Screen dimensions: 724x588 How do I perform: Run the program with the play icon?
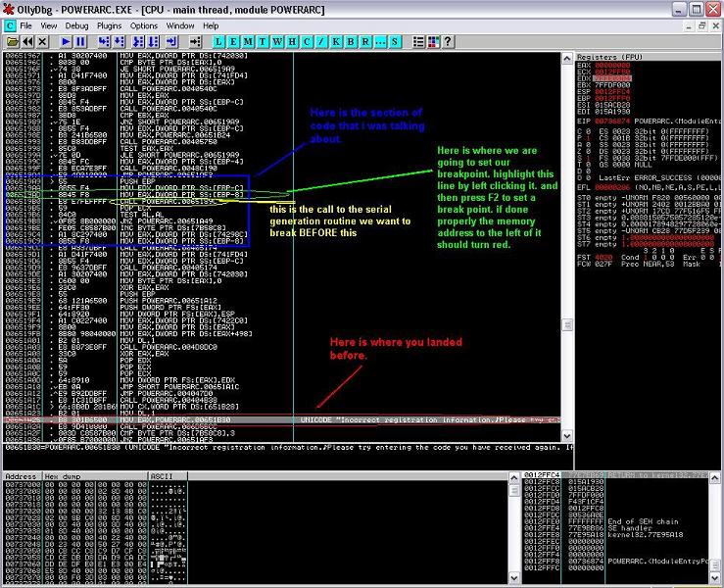(66, 42)
